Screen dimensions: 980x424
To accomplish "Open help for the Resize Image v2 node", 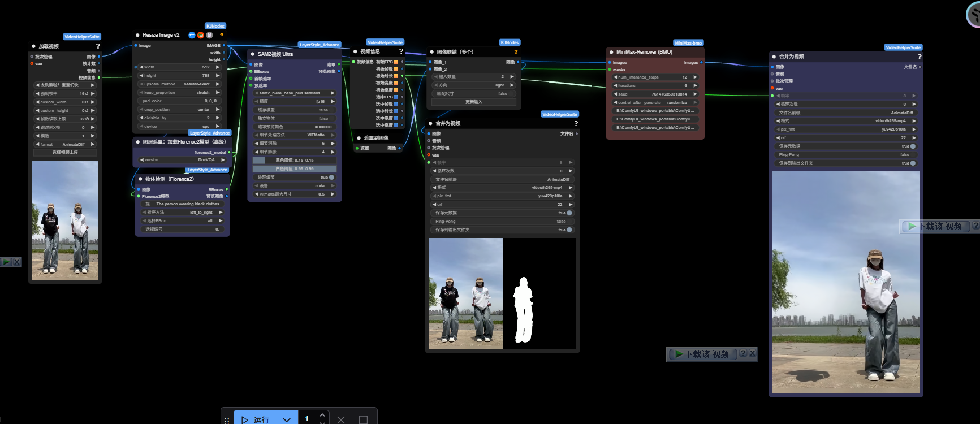I will pyautogui.click(x=222, y=35).
